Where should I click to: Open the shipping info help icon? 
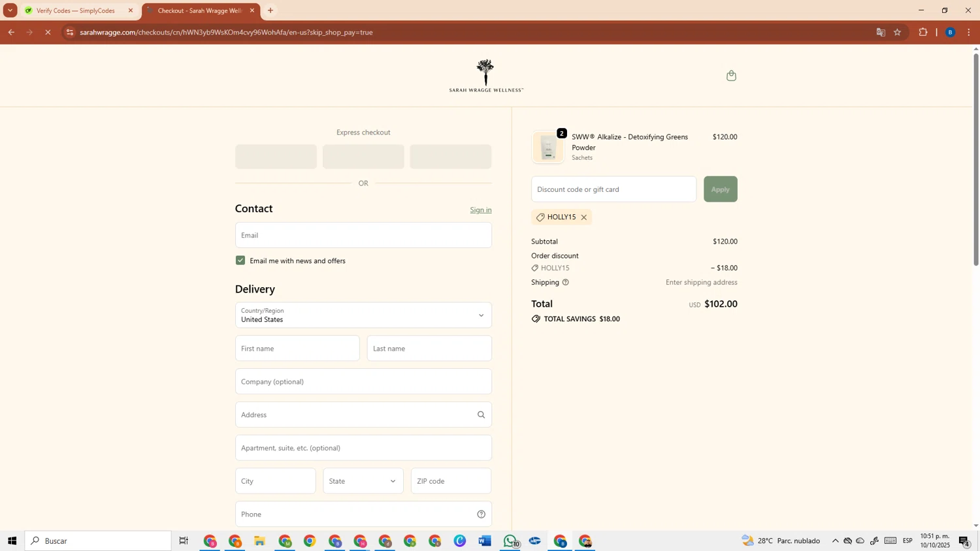[566, 283]
